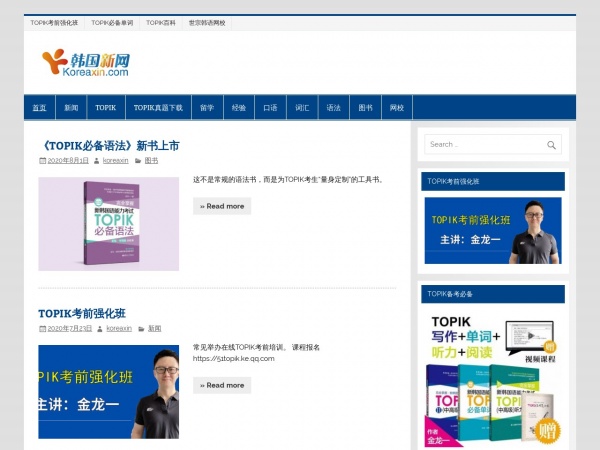This screenshot has height=450, width=600.
Task: Open 经验 navigation item
Action: [239, 108]
